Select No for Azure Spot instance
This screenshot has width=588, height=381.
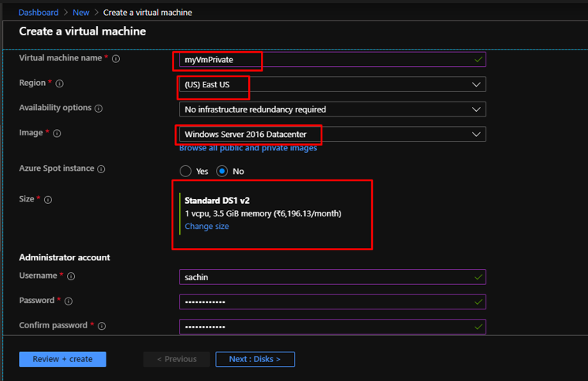point(222,171)
